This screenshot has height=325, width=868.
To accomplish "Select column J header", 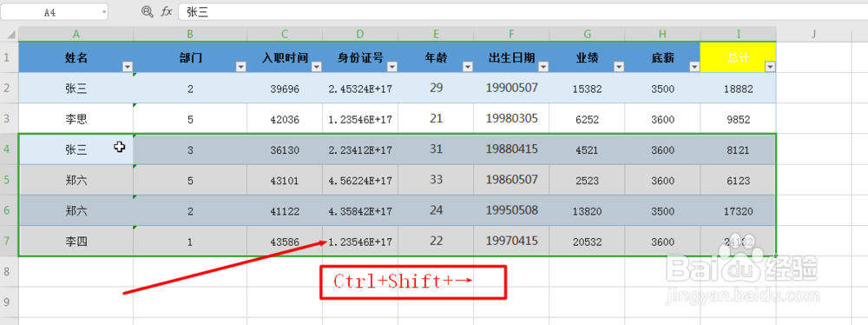I will [x=814, y=35].
